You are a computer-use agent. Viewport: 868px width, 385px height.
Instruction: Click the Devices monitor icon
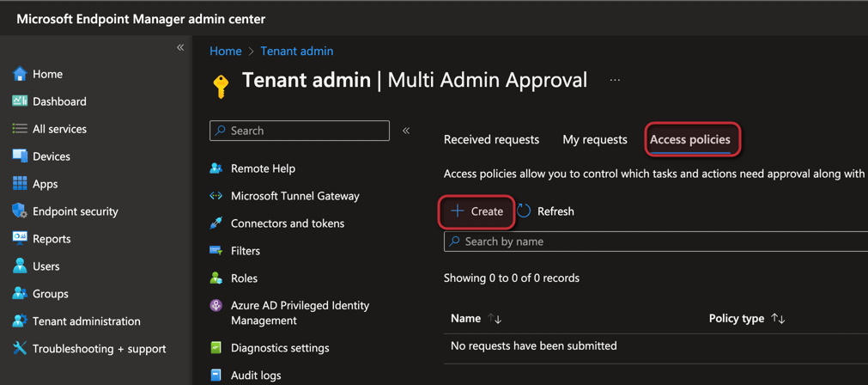[20, 156]
